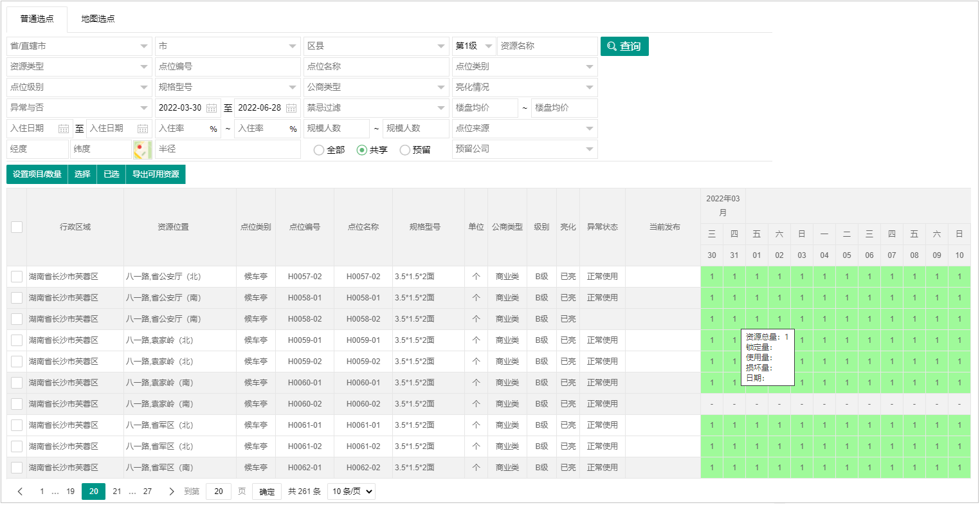980x505 pixels.
Task: Click green availability cell for H0057-02 on day 30
Action: click(x=712, y=277)
